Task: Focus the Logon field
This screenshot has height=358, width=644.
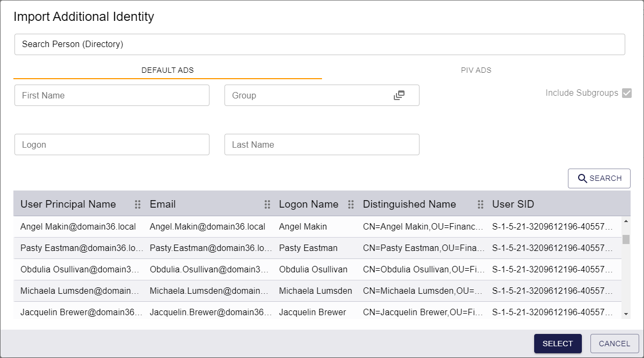Action: (x=112, y=144)
